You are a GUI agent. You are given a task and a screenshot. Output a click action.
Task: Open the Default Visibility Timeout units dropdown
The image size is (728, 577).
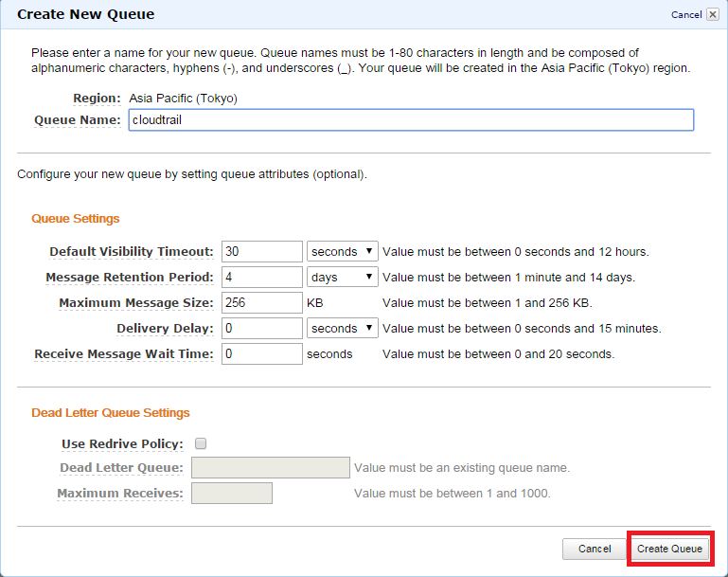pyautogui.click(x=342, y=251)
